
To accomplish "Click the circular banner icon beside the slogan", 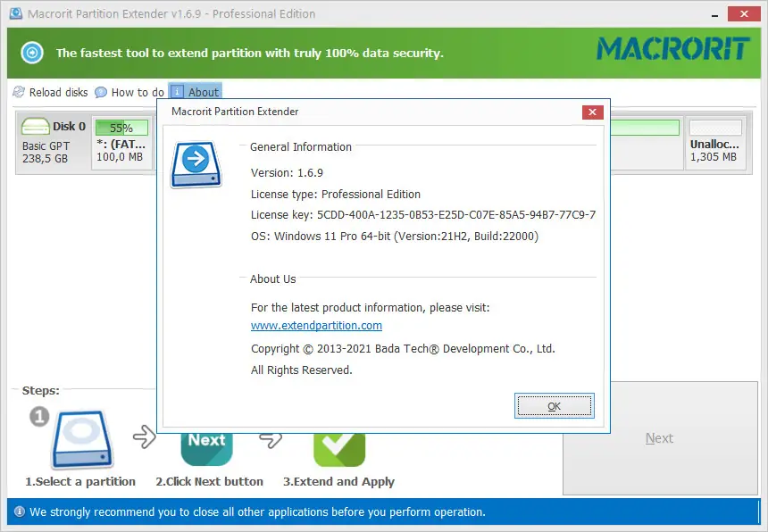I will click(x=32, y=53).
